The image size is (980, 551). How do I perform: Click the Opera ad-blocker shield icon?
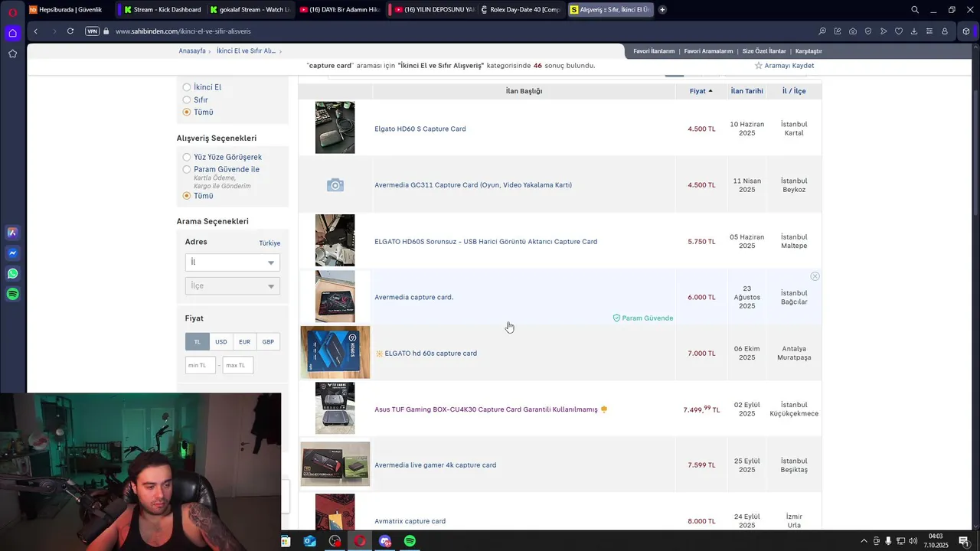click(x=868, y=31)
